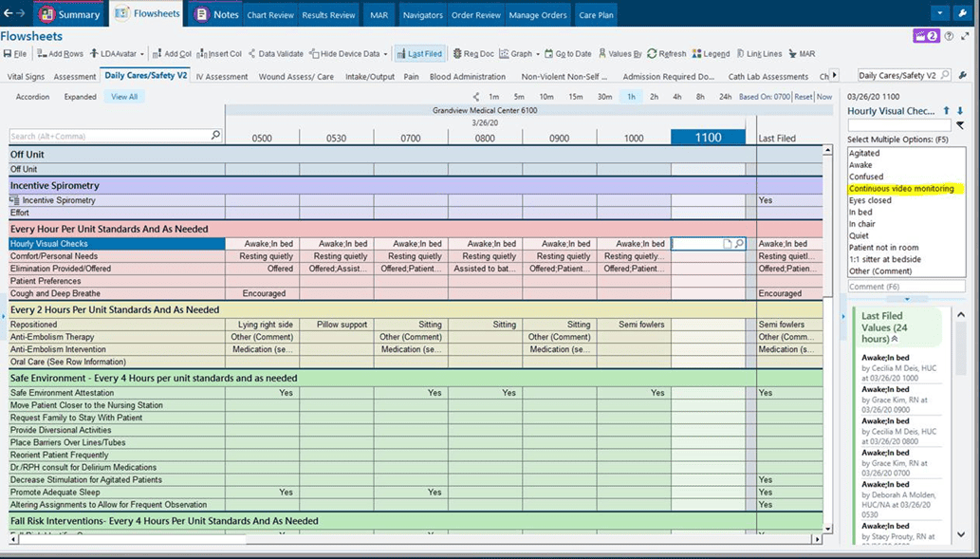Click the Go to Date icon
The image size is (980, 559).
pyautogui.click(x=574, y=52)
